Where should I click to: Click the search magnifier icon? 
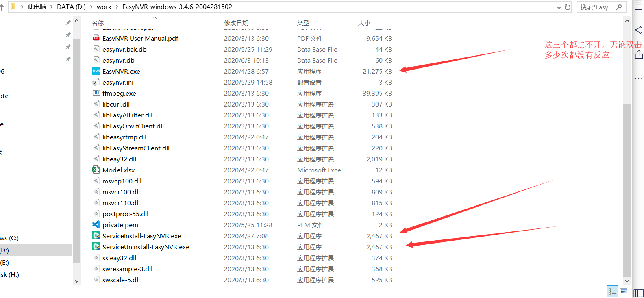(x=619, y=7)
